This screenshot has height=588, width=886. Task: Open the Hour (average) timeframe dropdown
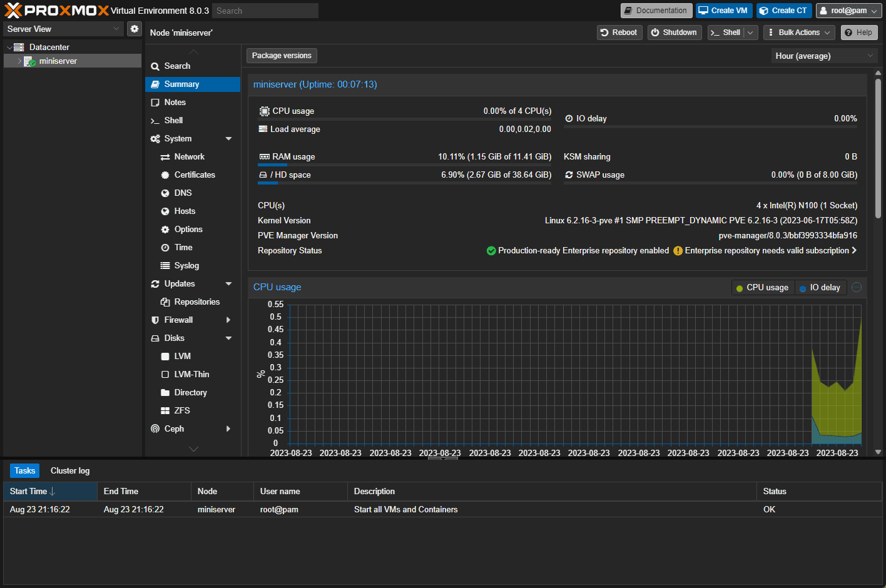(823, 56)
